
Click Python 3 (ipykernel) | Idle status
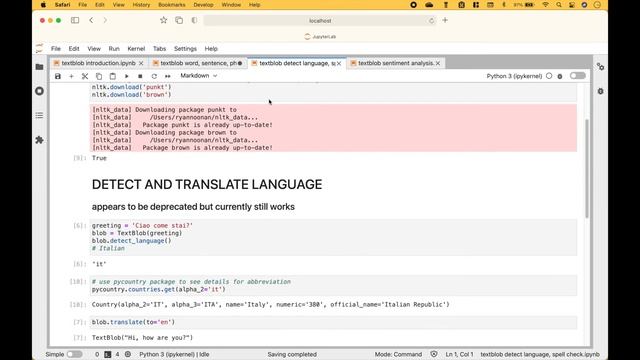(x=174, y=354)
